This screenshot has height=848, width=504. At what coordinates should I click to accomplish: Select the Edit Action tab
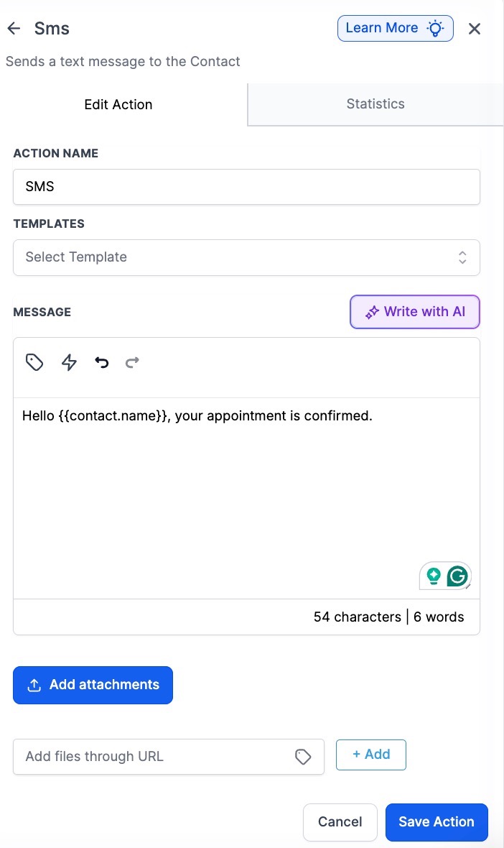[118, 105]
